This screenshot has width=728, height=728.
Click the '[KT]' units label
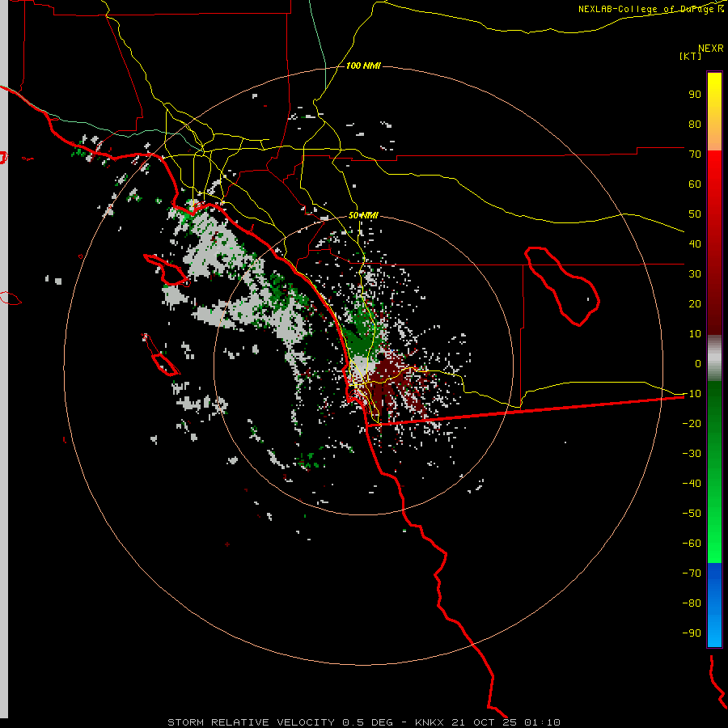[691, 56]
